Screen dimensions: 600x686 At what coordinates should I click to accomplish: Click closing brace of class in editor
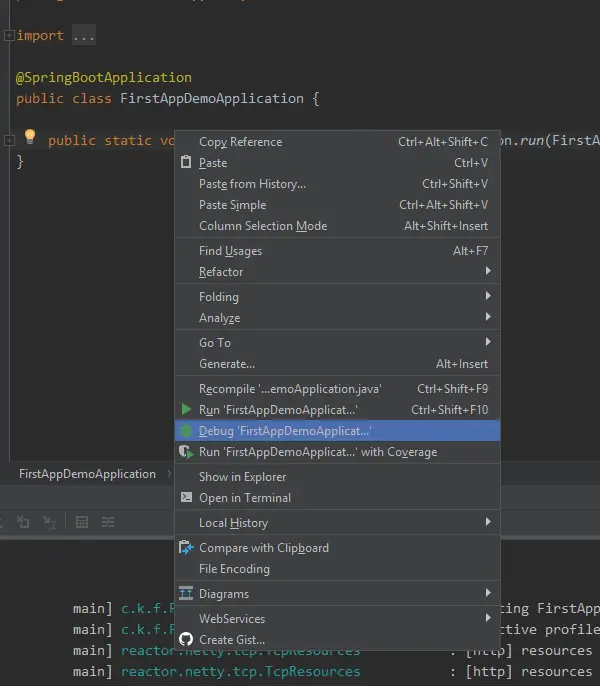20,161
